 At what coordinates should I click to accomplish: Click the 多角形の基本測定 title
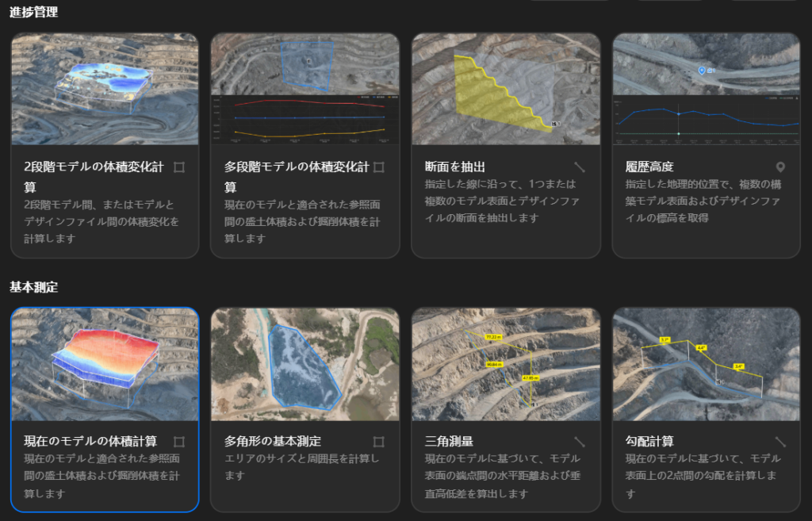pyautogui.click(x=273, y=441)
